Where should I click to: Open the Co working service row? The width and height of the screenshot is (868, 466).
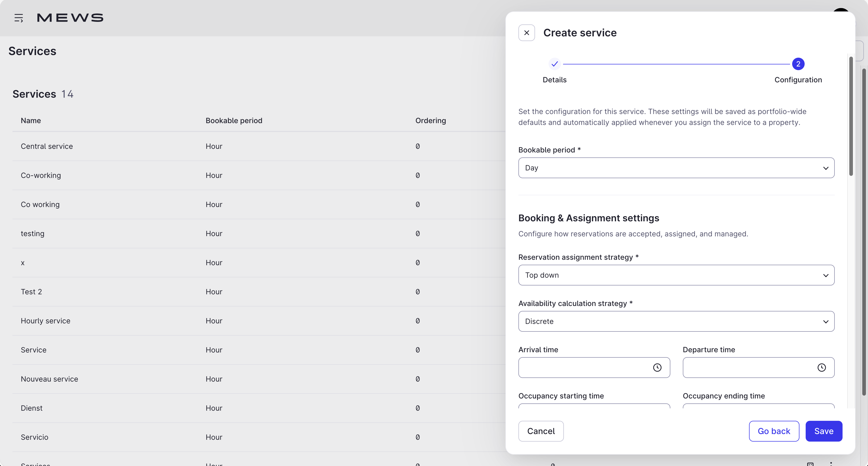259,204
